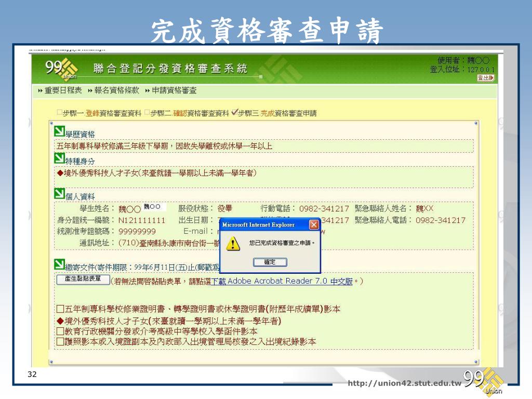Click the 99 Union logo in the slide footer
Image resolution: width=532 pixels, height=399 pixels.
[483, 381]
